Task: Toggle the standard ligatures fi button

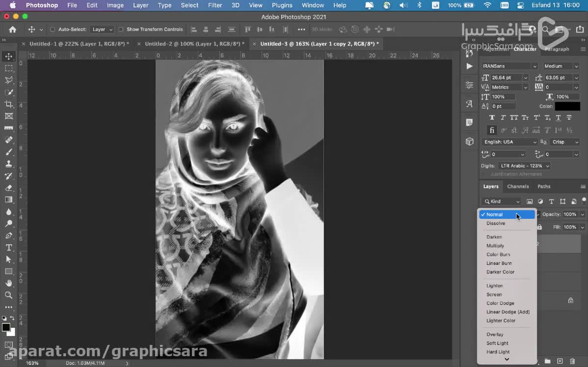Action: coord(492,130)
